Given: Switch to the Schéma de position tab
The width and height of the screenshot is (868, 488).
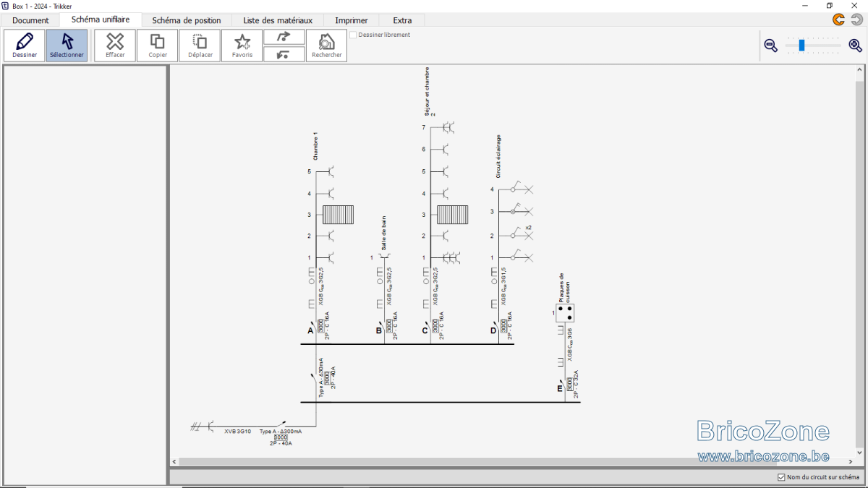Looking at the screenshot, I should 187,20.
